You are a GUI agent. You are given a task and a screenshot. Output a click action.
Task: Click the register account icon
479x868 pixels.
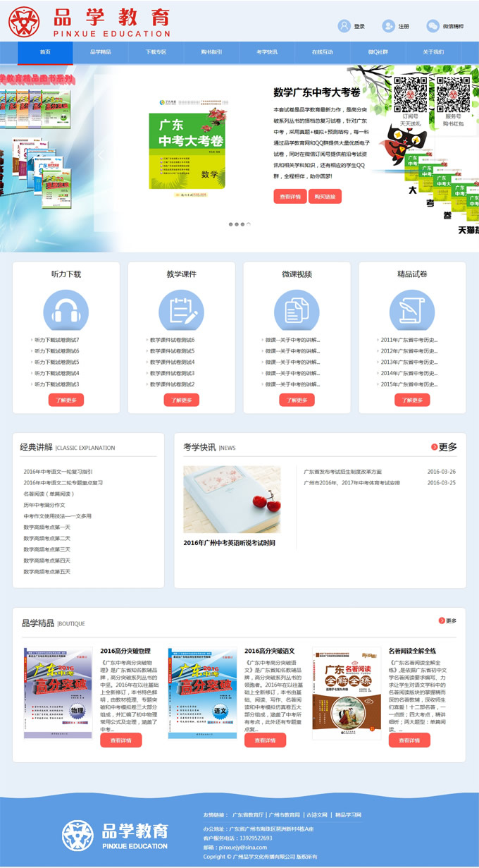click(x=388, y=26)
